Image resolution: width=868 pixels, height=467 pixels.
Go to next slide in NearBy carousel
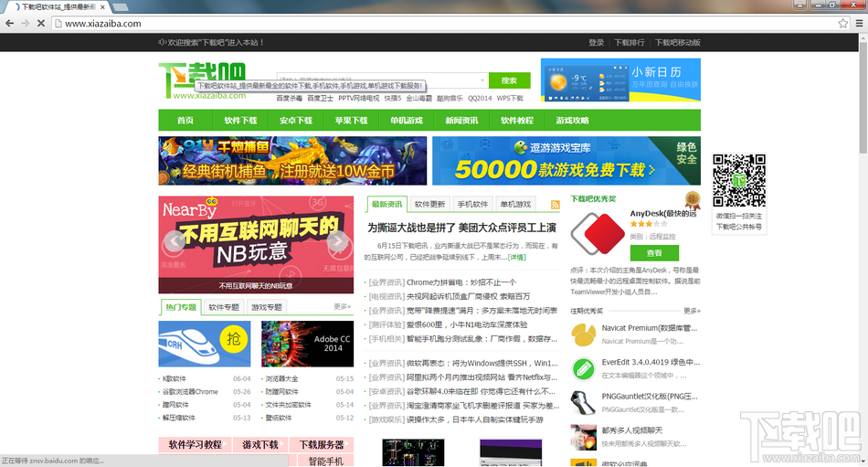point(337,241)
